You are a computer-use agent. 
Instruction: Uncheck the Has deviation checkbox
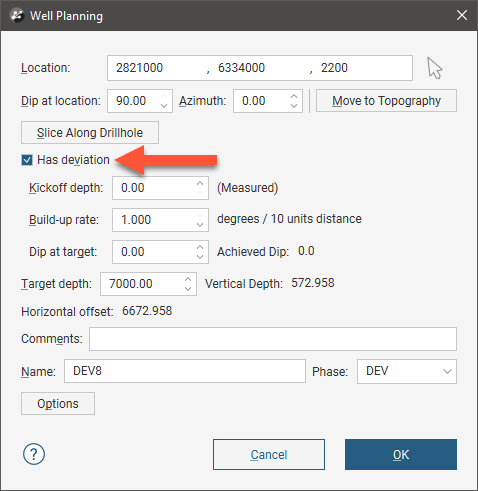coord(27,160)
